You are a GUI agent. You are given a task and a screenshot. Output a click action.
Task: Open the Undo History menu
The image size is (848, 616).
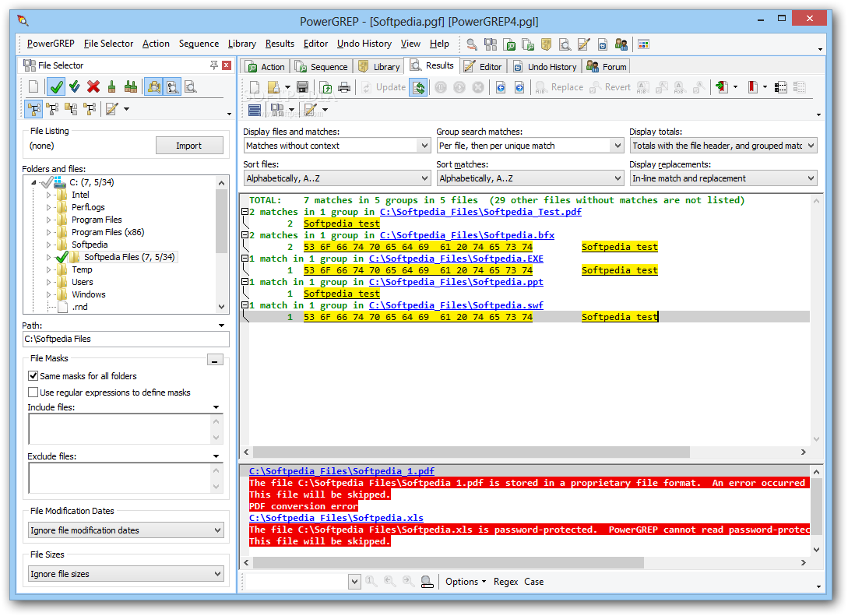[x=364, y=44]
